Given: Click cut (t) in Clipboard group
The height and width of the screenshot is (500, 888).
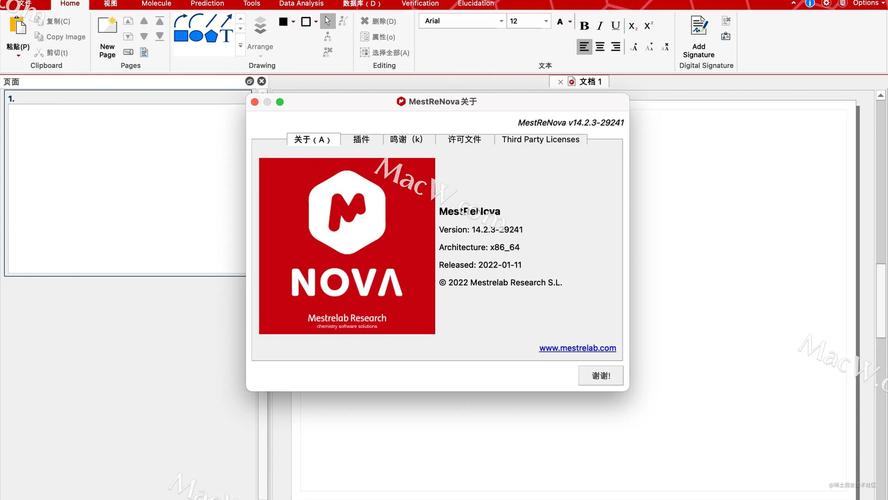Looking at the screenshot, I should coord(51,53).
